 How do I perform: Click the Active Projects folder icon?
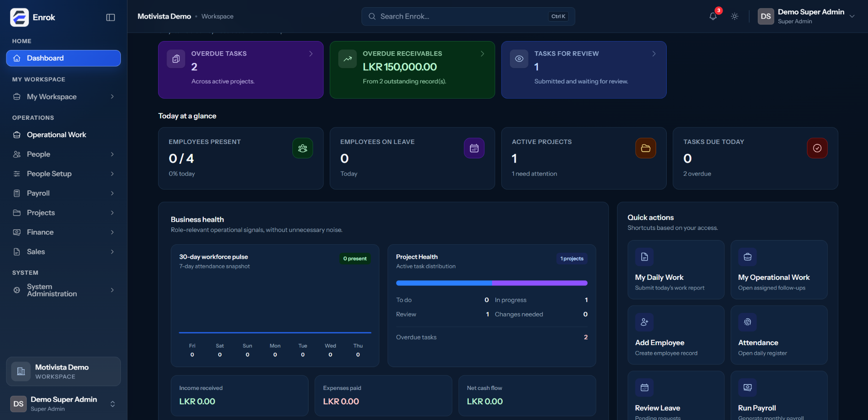[646, 148]
